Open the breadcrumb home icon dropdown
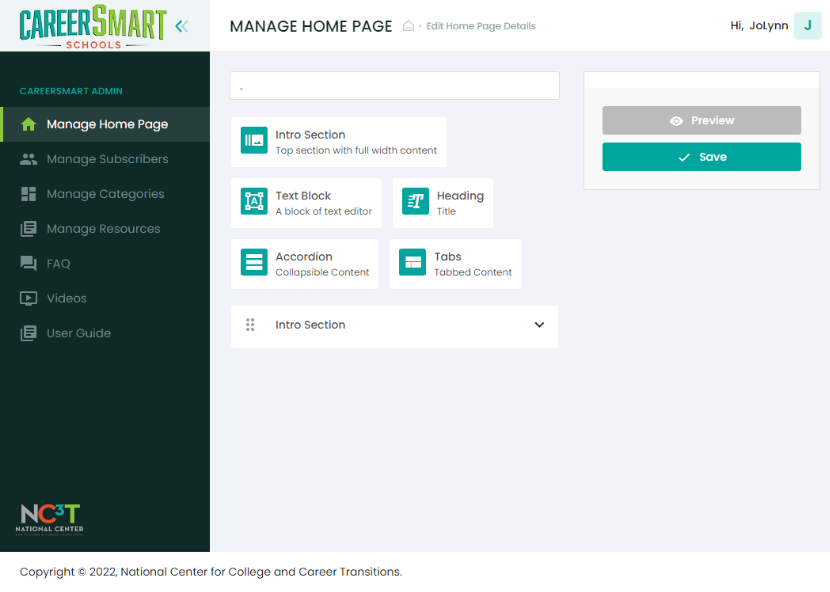Viewport: 830px width, 592px height. (408, 26)
